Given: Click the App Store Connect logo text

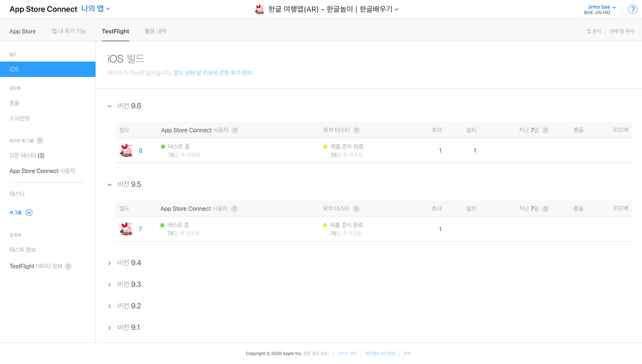Looking at the screenshot, I should 44,9.
